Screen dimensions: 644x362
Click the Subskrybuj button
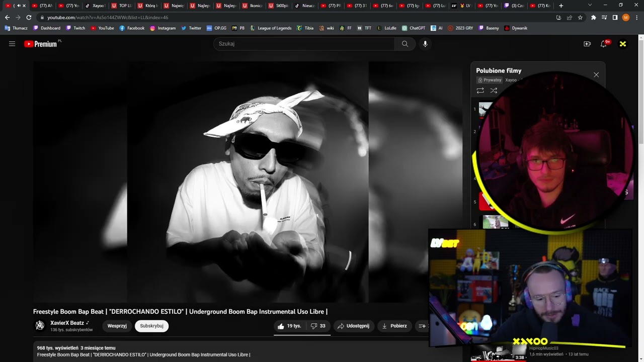coord(151,326)
